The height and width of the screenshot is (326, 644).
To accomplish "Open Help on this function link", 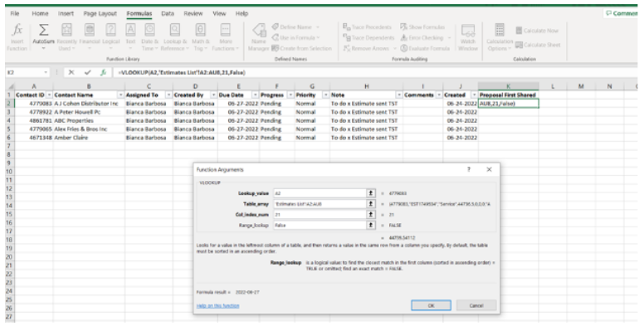I will coord(217,305).
